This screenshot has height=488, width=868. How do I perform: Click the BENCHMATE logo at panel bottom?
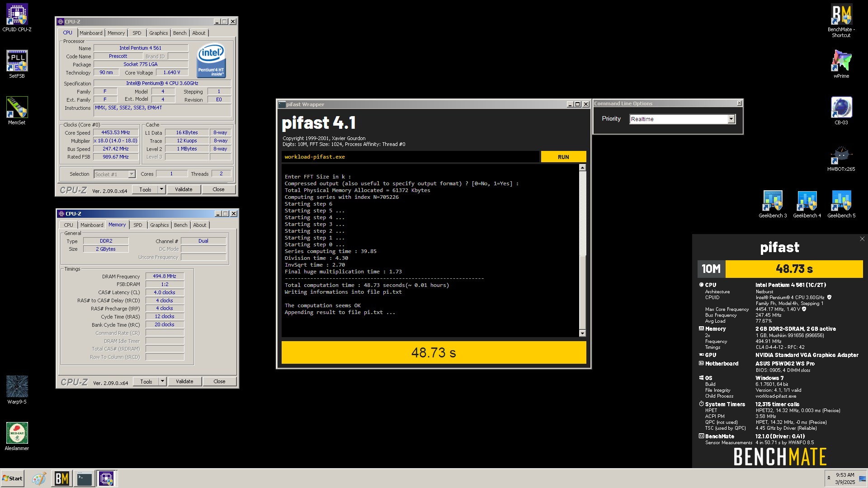(780, 456)
